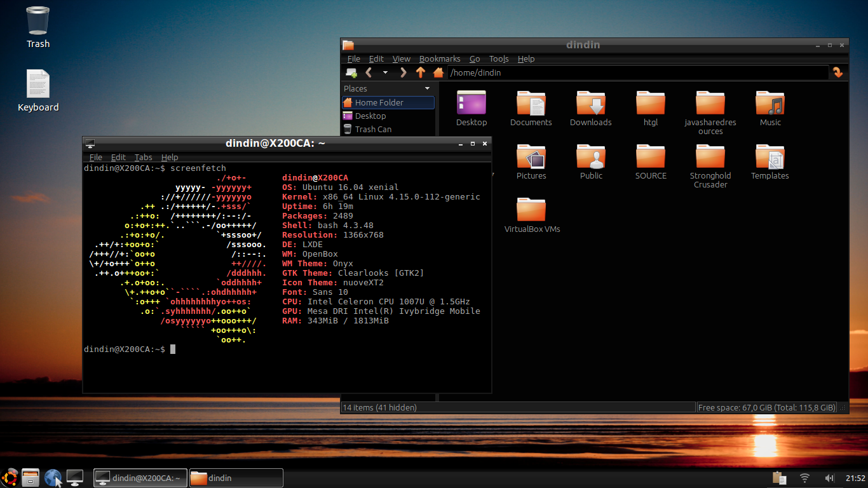Open the Tools menu

499,58
